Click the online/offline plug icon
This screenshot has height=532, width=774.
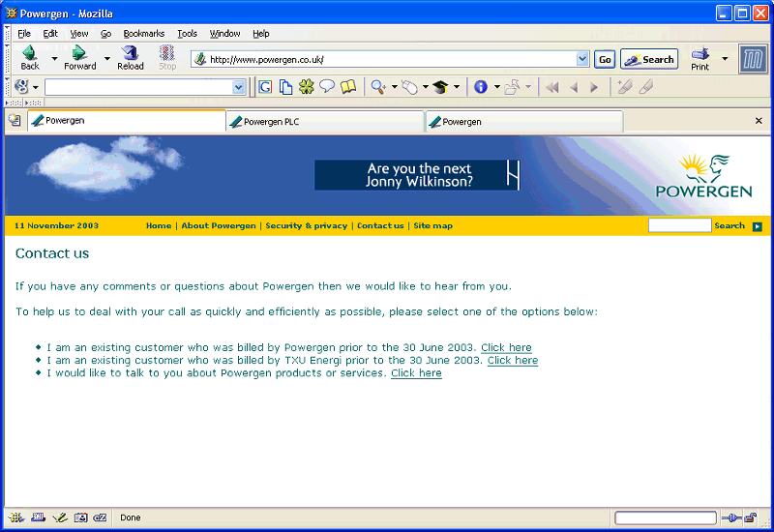[x=731, y=517]
